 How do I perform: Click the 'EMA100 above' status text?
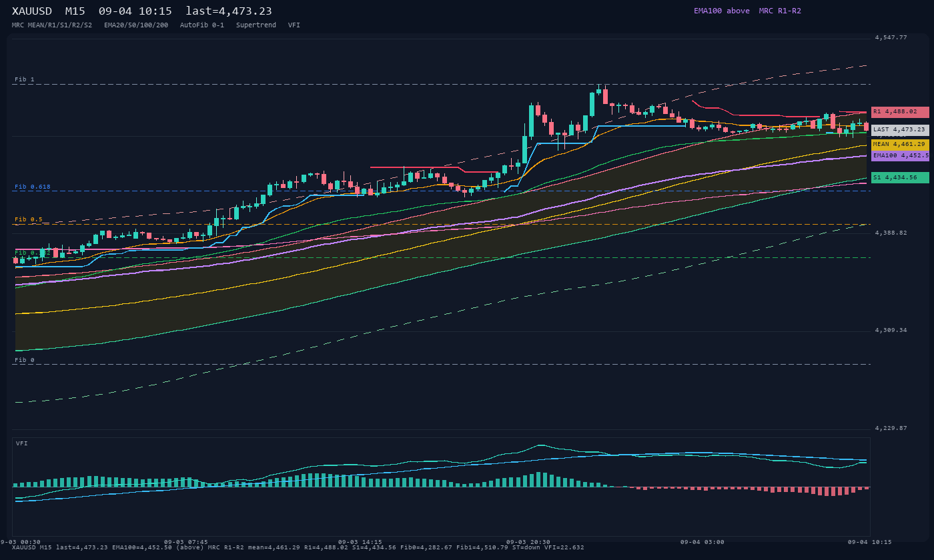[x=722, y=11]
